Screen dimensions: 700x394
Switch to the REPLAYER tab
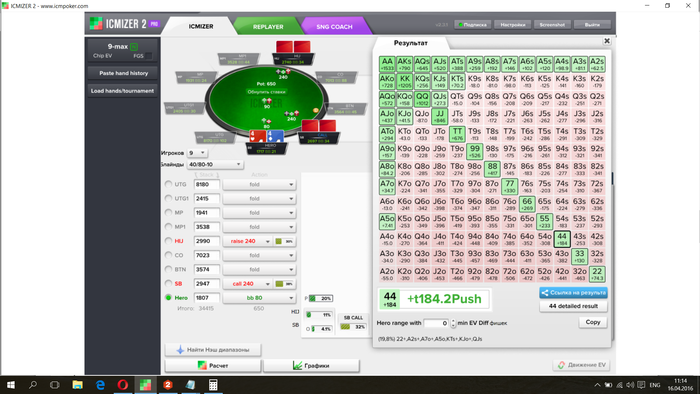268,27
